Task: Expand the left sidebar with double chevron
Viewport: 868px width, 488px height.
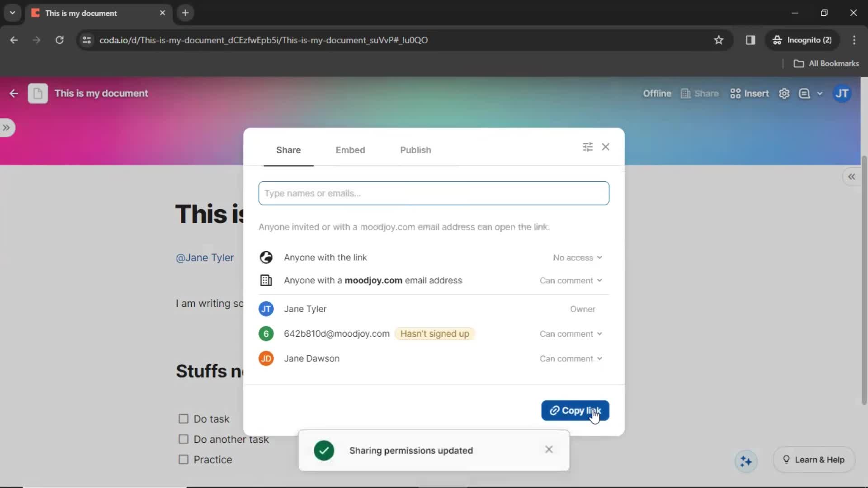Action: pyautogui.click(x=6, y=128)
